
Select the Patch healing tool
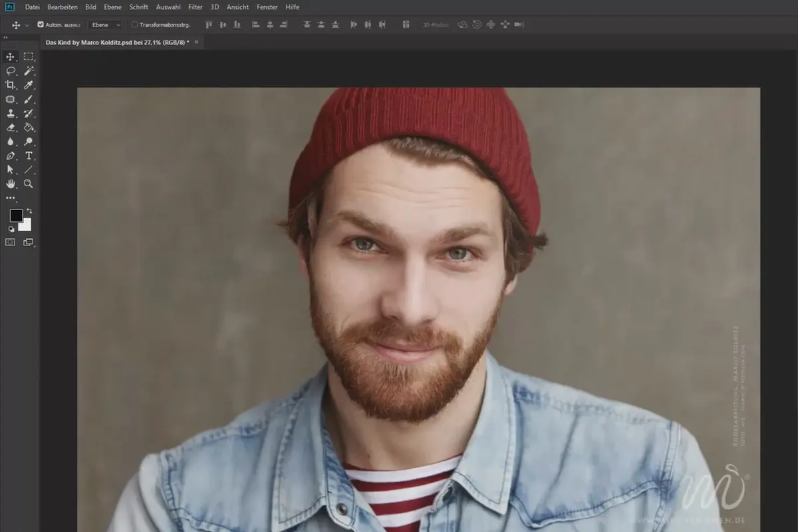point(11,99)
